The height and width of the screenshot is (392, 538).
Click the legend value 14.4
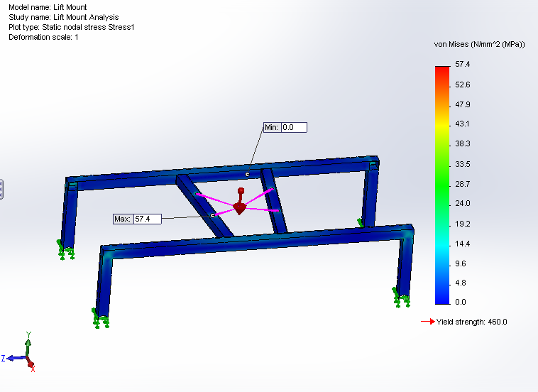tap(463, 244)
